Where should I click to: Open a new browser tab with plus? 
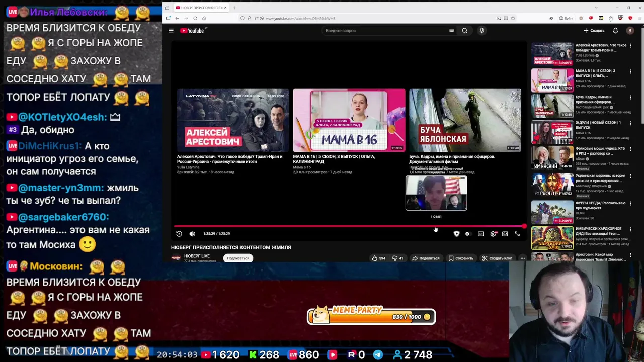click(x=234, y=8)
